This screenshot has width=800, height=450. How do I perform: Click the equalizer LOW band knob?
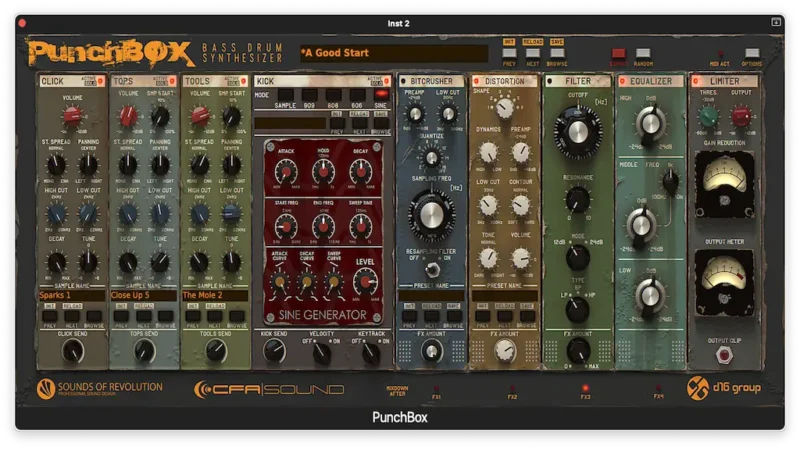[x=650, y=295]
